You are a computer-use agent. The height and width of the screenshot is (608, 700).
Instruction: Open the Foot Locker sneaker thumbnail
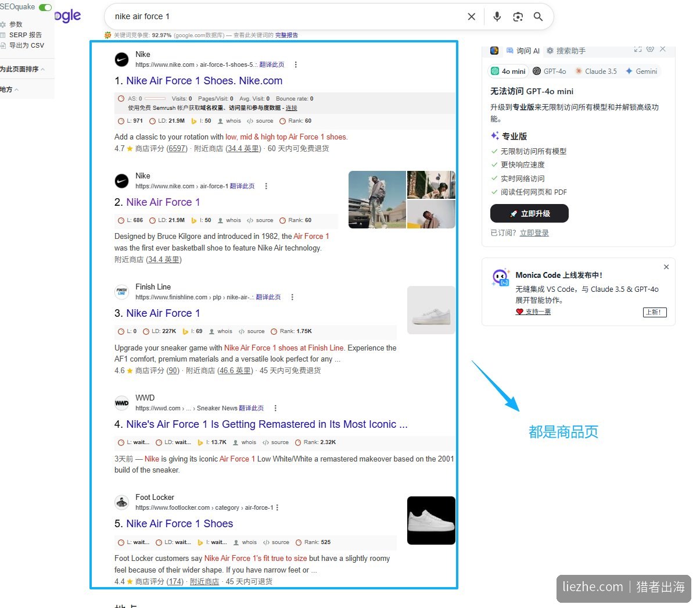431,520
